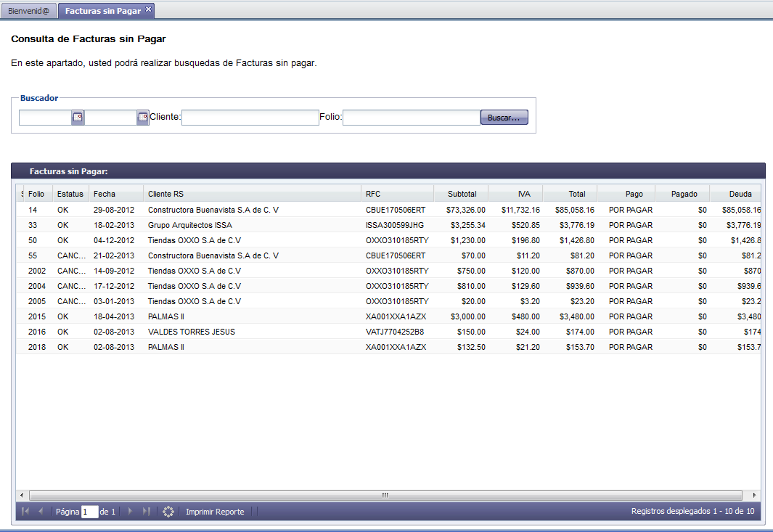Click Imprimir Reporte button
Screen dimensions: 773x532
pyautogui.click(x=215, y=512)
